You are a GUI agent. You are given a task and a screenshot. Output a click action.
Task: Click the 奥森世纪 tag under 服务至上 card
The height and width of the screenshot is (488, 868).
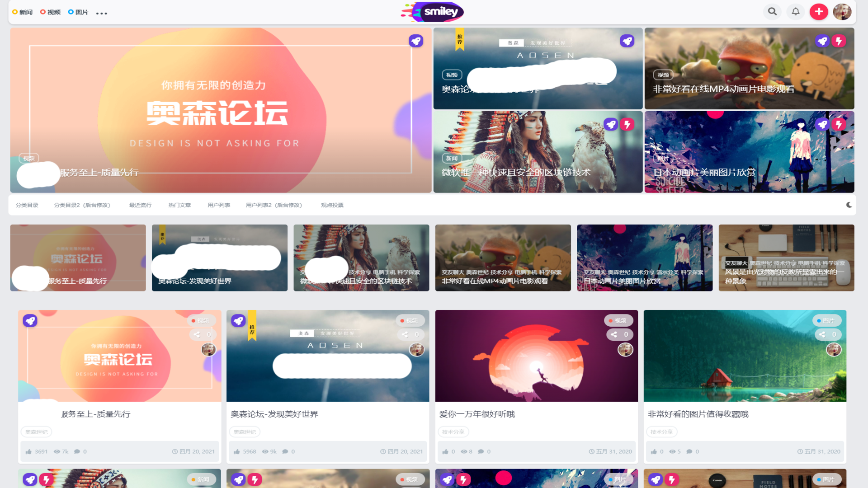tap(37, 432)
